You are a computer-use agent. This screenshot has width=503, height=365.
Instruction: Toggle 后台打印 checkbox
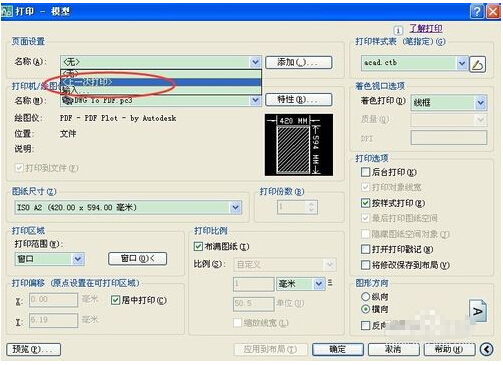pyautogui.click(x=366, y=172)
